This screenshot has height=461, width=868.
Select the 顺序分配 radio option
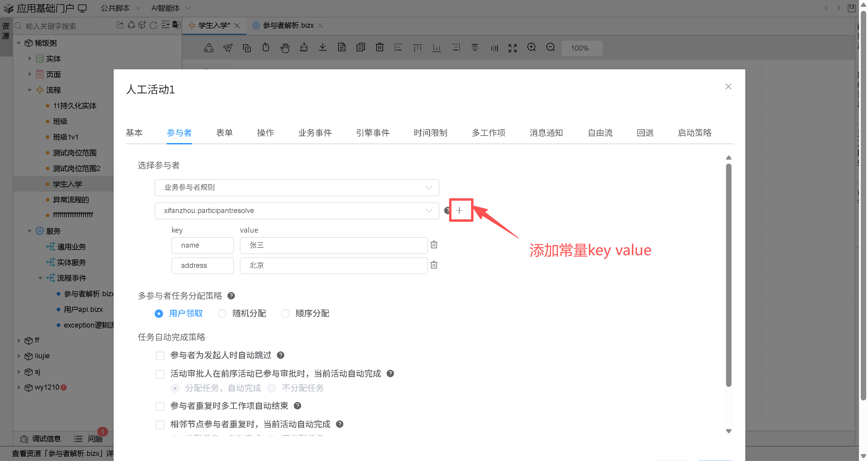(285, 314)
